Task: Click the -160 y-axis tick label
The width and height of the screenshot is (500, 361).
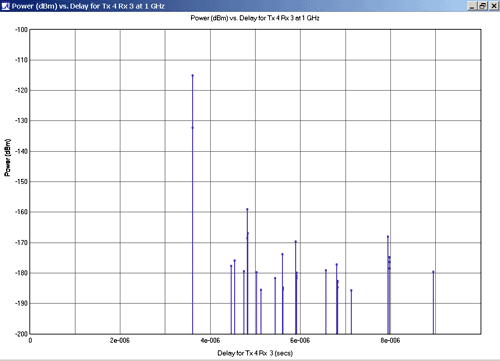Action: point(21,212)
